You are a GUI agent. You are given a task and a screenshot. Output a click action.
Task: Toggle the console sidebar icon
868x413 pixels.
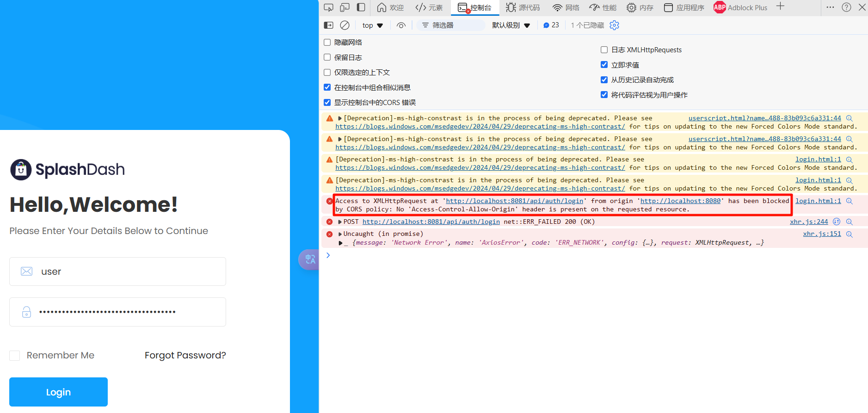coord(328,25)
